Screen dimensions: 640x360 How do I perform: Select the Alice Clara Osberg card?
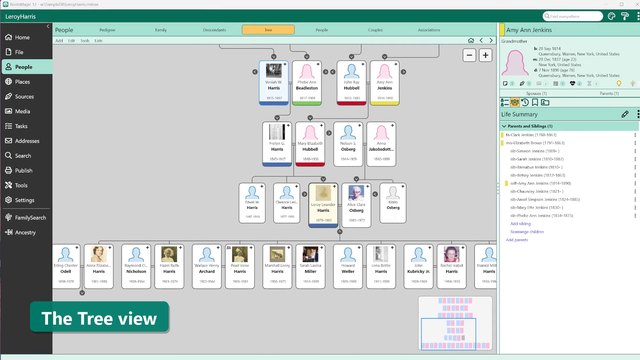pyautogui.click(x=356, y=205)
